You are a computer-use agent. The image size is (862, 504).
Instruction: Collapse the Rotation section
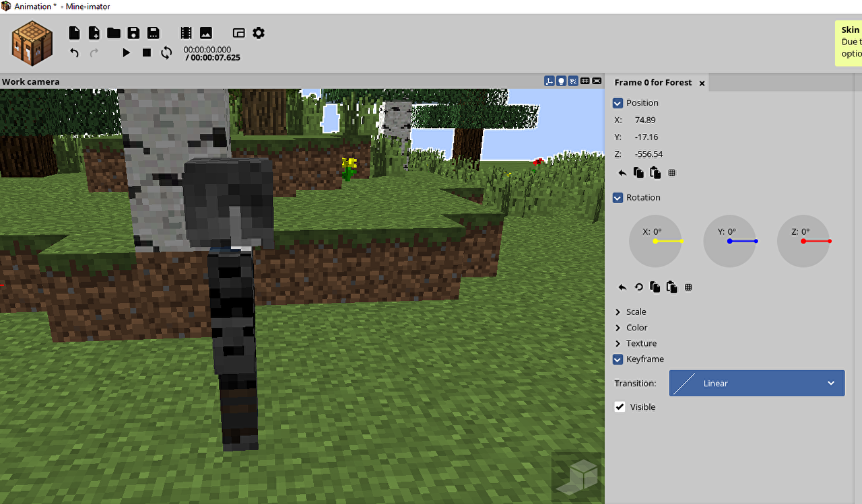click(618, 198)
